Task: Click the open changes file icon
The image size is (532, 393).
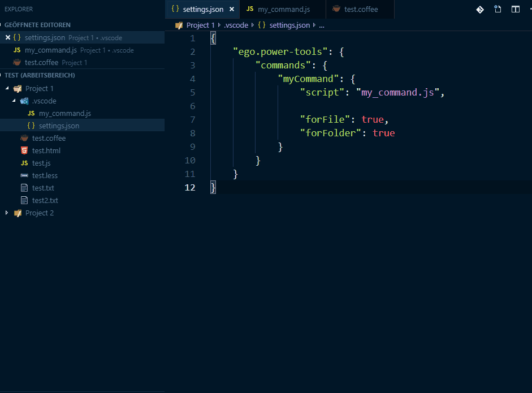Action: pos(498,9)
